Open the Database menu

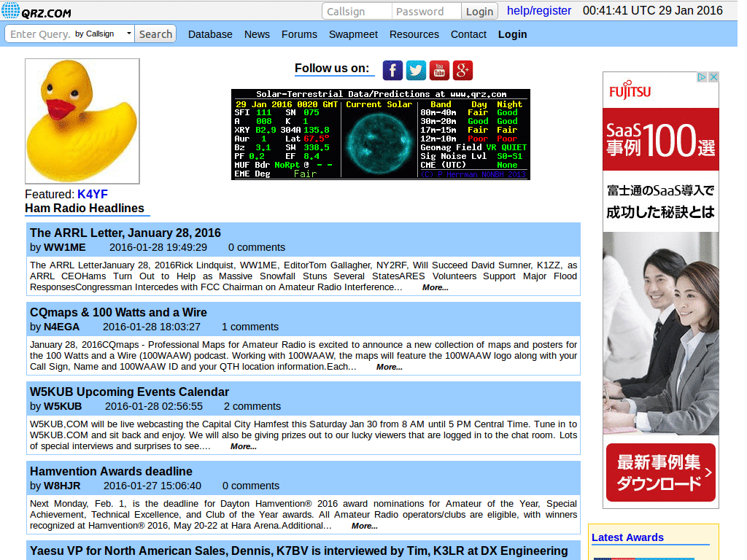[x=210, y=34]
